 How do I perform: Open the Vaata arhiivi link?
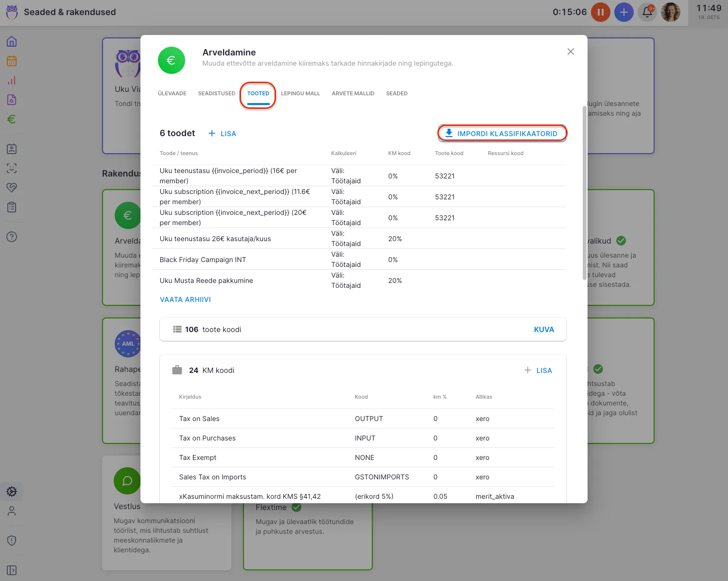point(185,299)
